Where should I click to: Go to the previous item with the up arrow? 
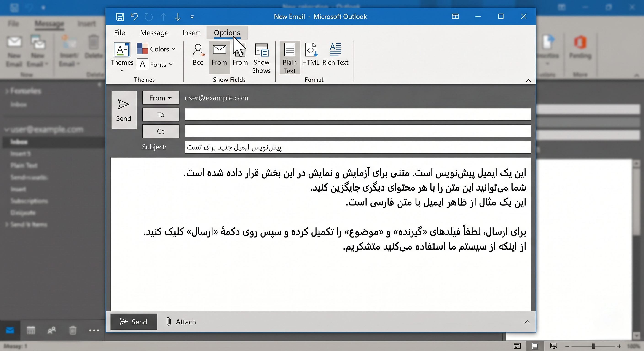pos(163,17)
